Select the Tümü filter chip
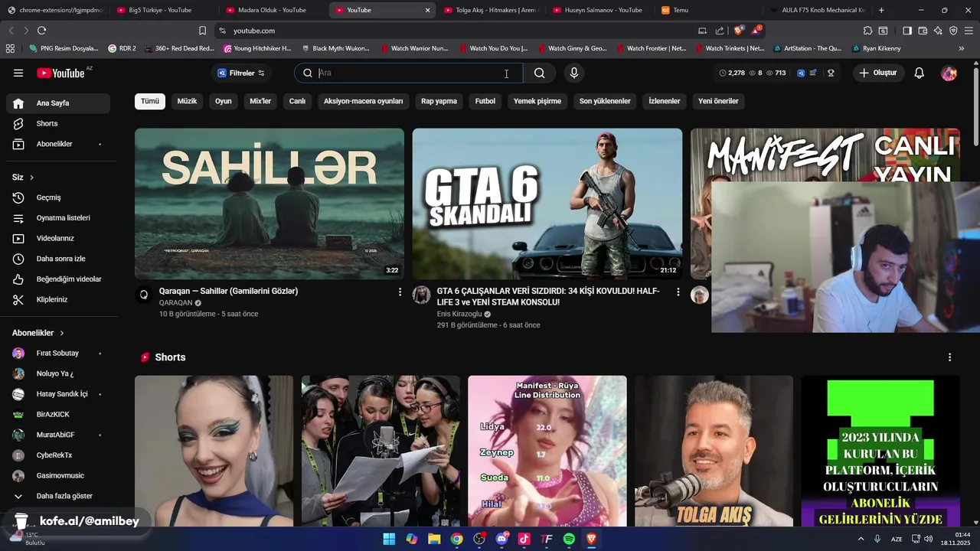980x551 pixels. 150,101
